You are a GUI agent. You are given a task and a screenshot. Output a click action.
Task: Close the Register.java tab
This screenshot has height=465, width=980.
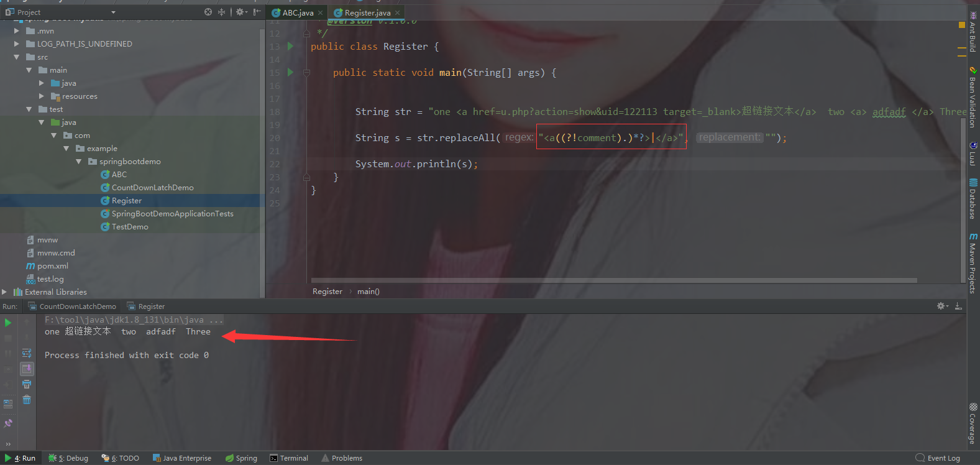[x=398, y=12]
